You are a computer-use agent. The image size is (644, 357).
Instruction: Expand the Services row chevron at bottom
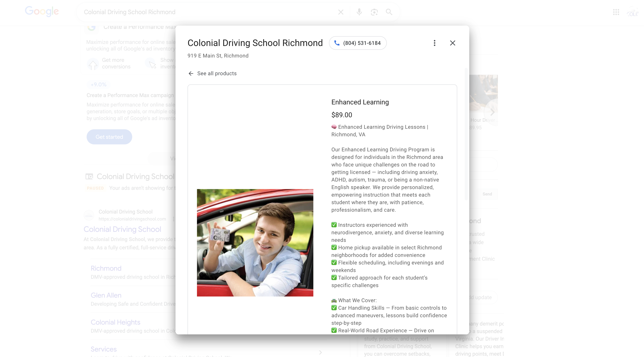point(320,352)
